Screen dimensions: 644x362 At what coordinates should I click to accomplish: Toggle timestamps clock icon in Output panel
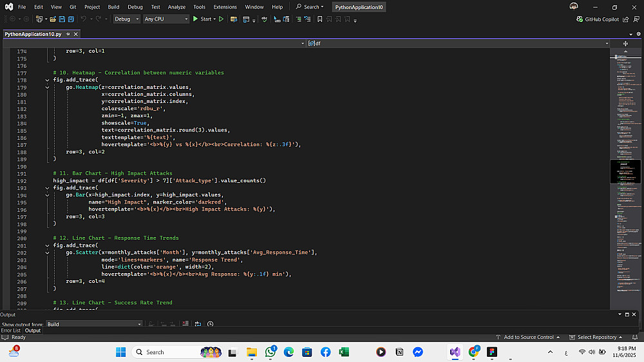(211, 324)
